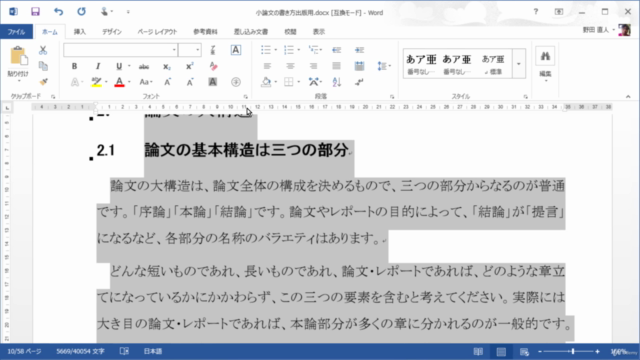
Task: Redo the last action
Action: click(x=81, y=12)
